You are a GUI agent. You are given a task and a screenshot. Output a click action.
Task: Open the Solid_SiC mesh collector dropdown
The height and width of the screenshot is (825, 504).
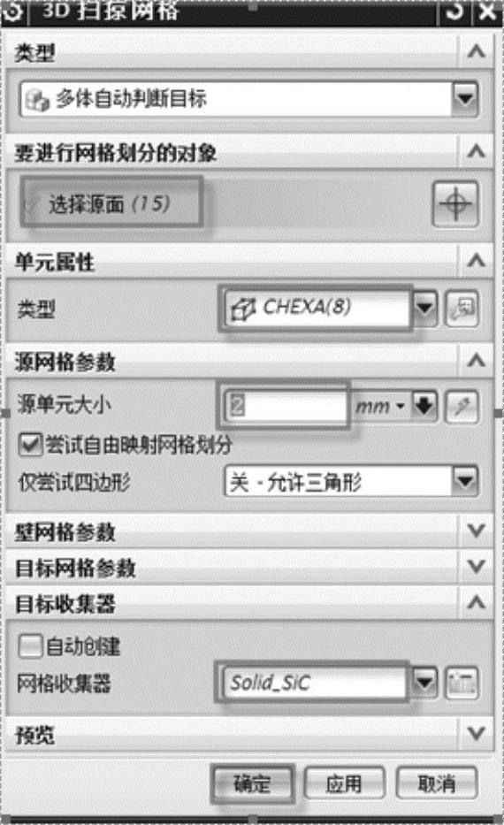[x=424, y=683]
